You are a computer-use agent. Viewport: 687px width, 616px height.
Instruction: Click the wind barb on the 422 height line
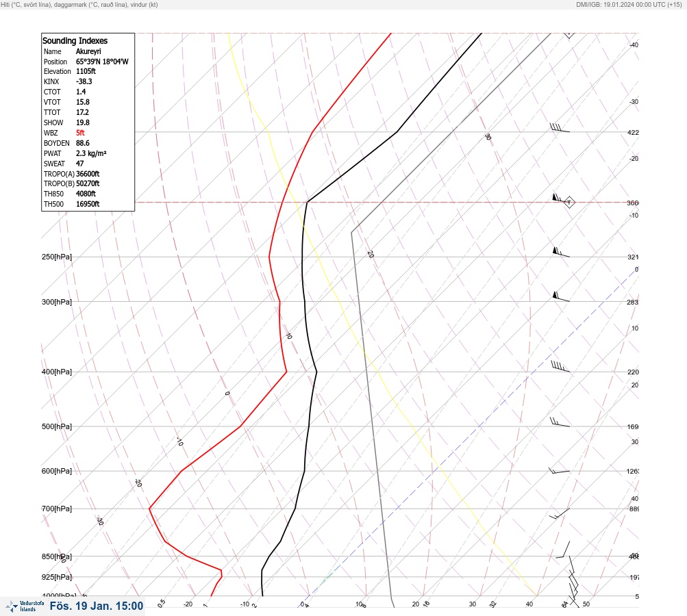coord(560,127)
